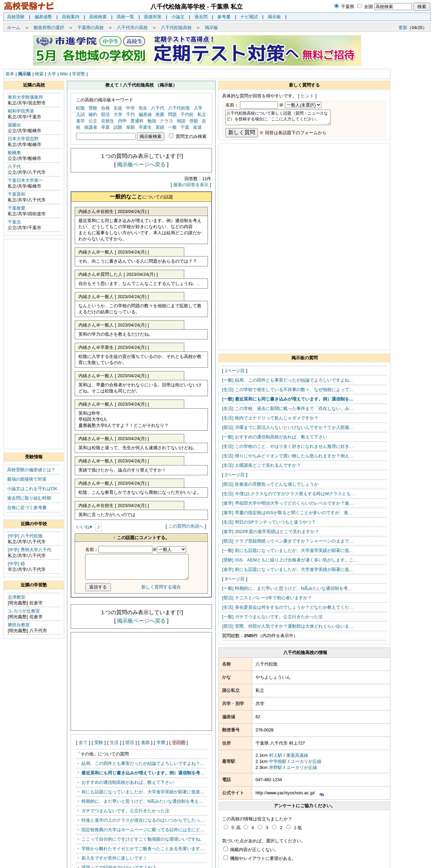This screenshot has height=868, width=434.
Task: Click the new question textarea
Action: [278, 117]
